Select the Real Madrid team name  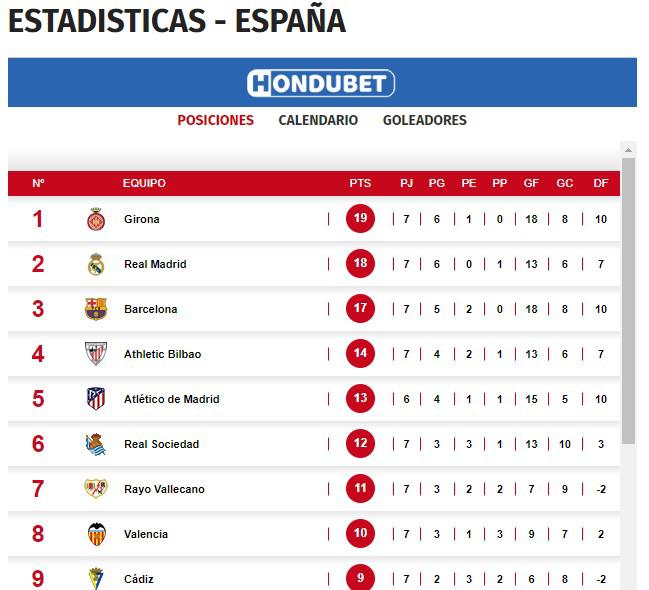pyautogui.click(x=155, y=264)
